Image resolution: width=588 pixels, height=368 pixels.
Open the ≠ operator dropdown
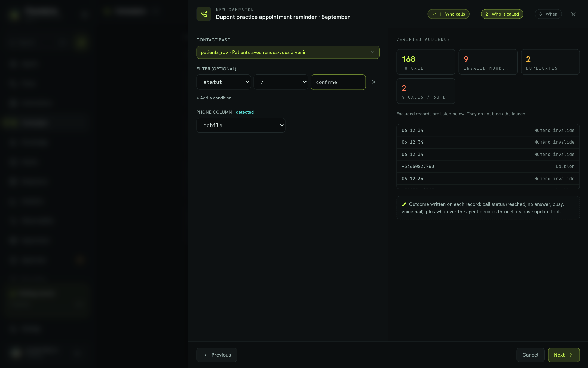281,82
